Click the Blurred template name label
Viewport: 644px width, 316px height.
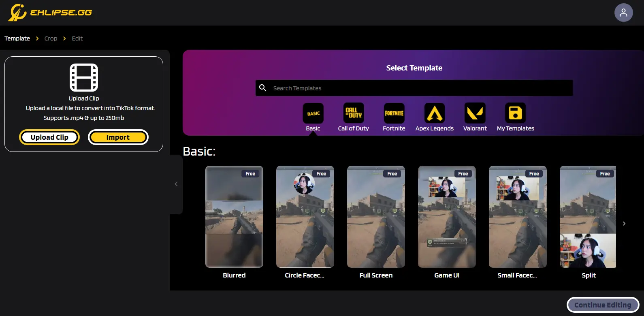point(234,275)
